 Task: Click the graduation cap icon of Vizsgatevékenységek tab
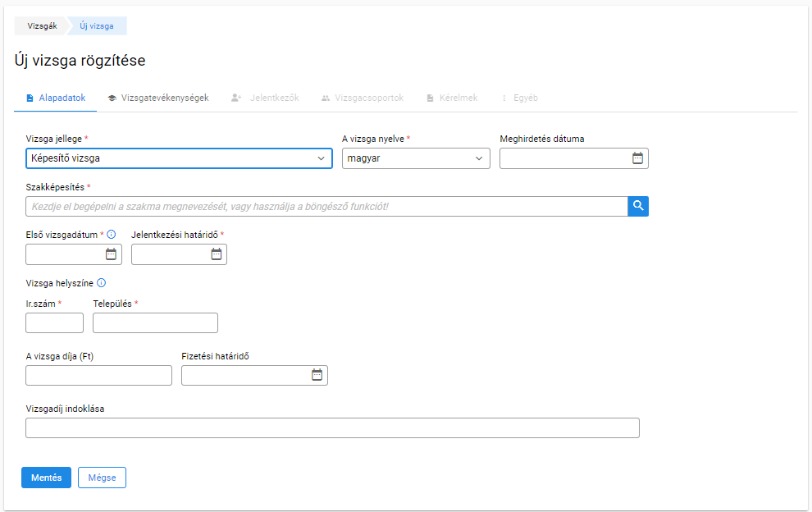pyautogui.click(x=112, y=98)
